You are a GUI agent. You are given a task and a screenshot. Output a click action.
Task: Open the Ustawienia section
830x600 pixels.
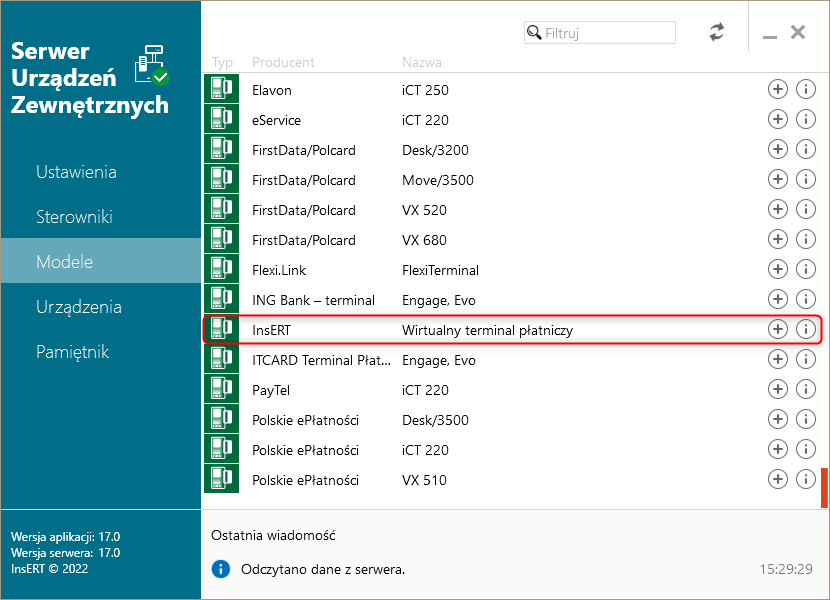[x=76, y=172]
